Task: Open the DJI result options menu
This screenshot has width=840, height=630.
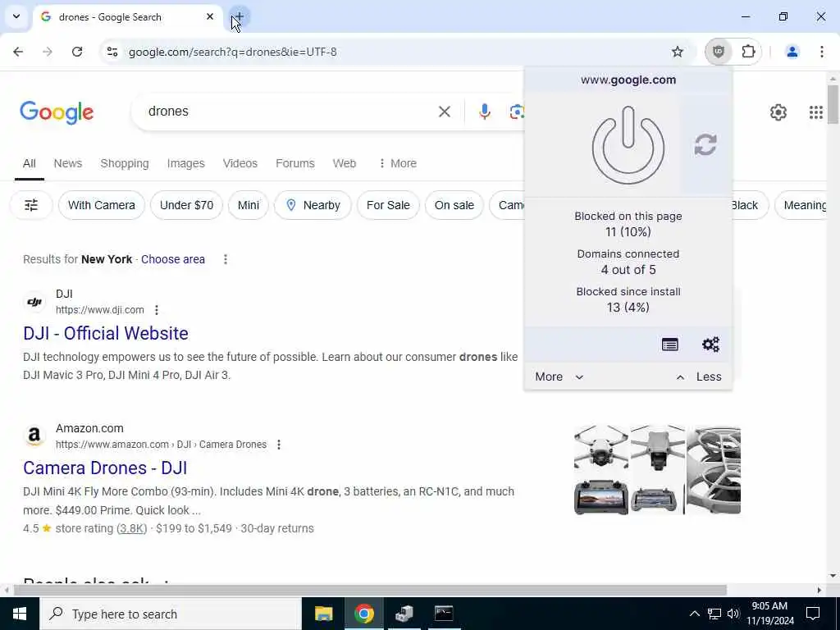Action: point(157,309)
